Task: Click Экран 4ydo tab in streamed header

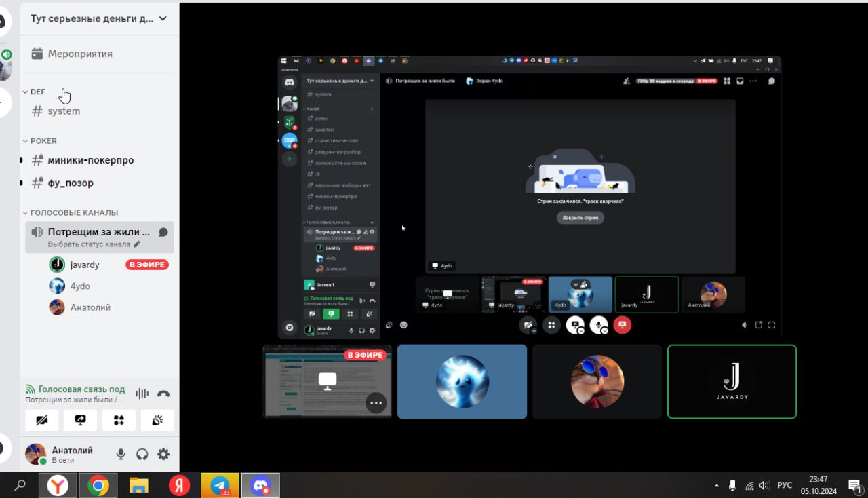Action: (484, 81)
